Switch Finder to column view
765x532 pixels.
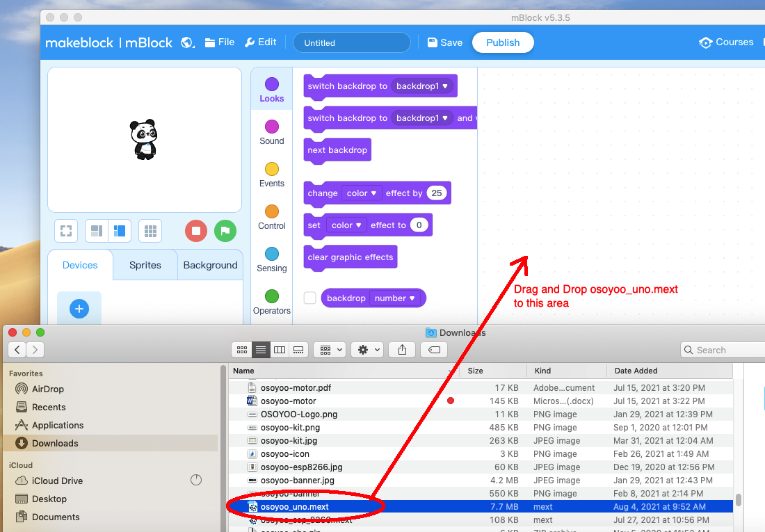click(280, 350)
